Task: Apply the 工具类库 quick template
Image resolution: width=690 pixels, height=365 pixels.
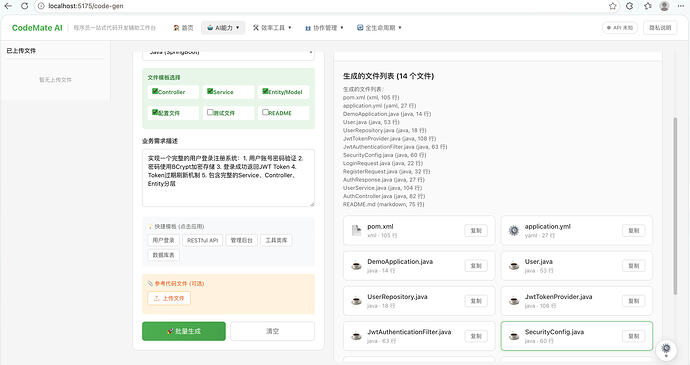Action: [x=276, y=240]
